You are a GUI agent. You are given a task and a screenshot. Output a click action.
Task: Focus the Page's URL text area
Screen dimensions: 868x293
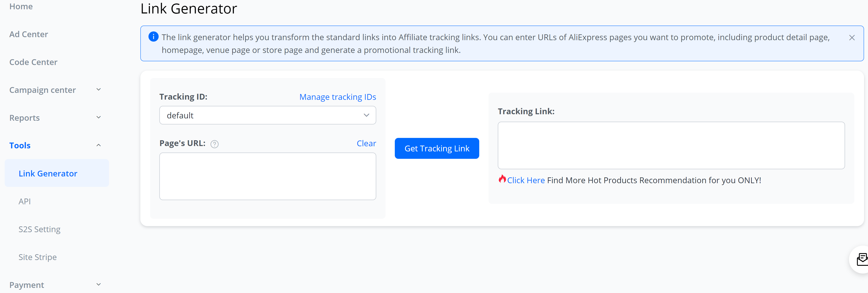pos(267,176)
